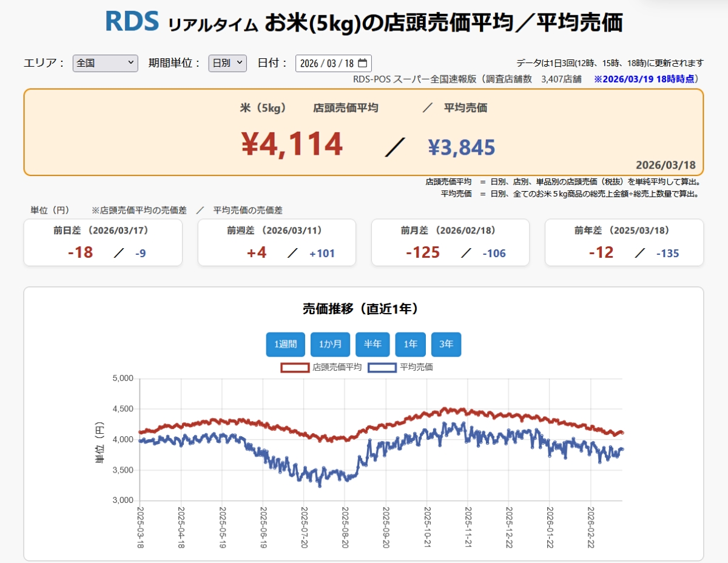Toggle the red 店頭売価平均 legend series
This screenshot has height=563, width=728.
tap(295, 367)
